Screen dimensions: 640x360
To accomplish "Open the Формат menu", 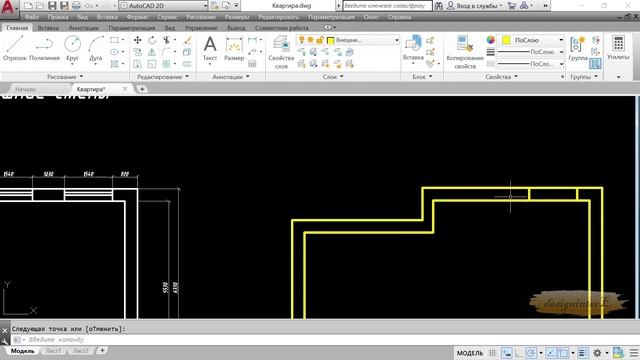I will (x=138, y=17).
